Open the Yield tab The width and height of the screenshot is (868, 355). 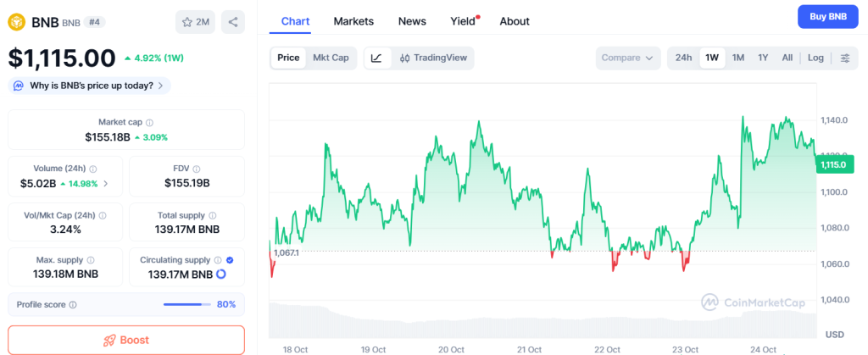[463, 21]
